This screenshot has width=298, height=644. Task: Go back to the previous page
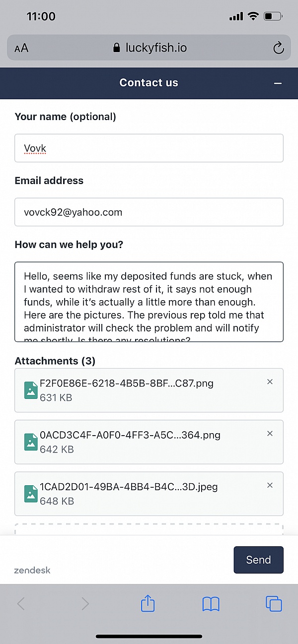tap(21, 604)
